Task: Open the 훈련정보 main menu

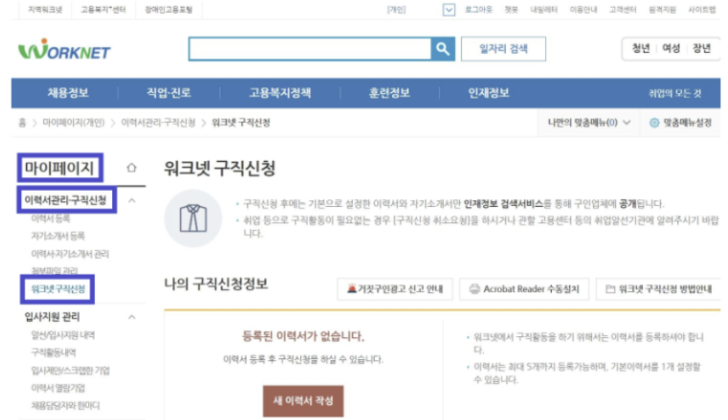Action: point(390,93)
